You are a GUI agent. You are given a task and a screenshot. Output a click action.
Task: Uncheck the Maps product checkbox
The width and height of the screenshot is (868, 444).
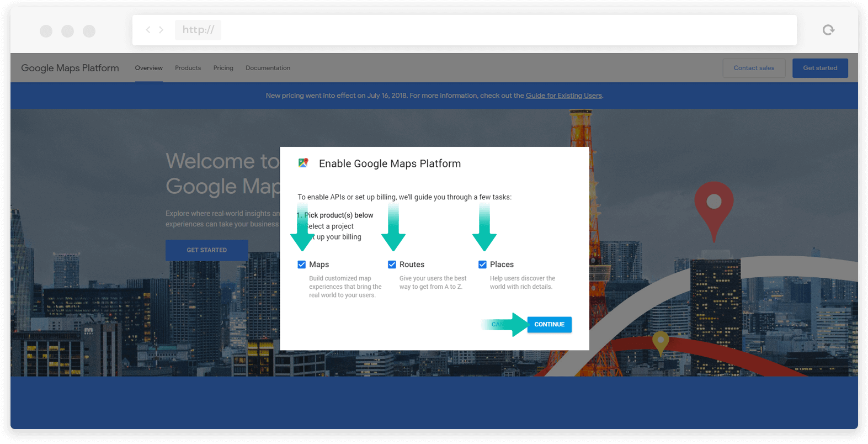(302, 265)
